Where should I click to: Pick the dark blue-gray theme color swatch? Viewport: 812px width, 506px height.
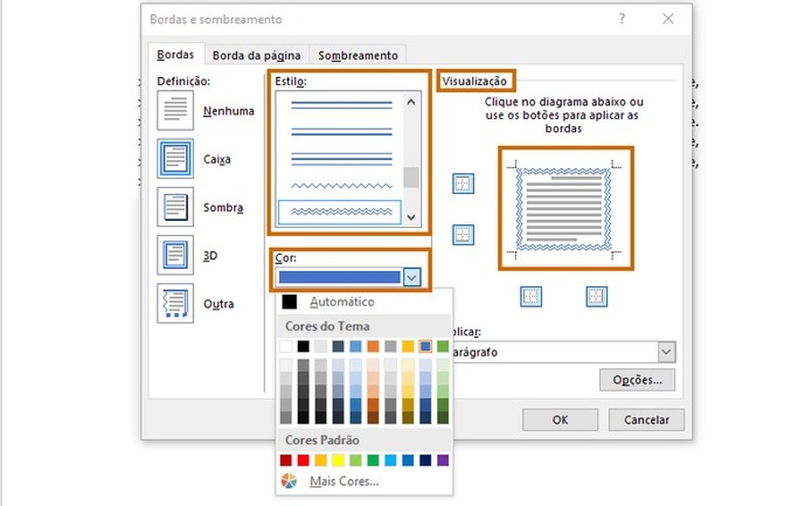click(338, 347)
